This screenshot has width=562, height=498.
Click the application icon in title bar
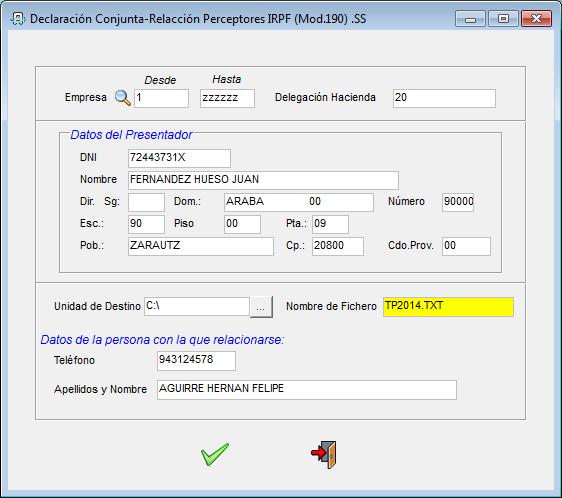click(18, 18)
